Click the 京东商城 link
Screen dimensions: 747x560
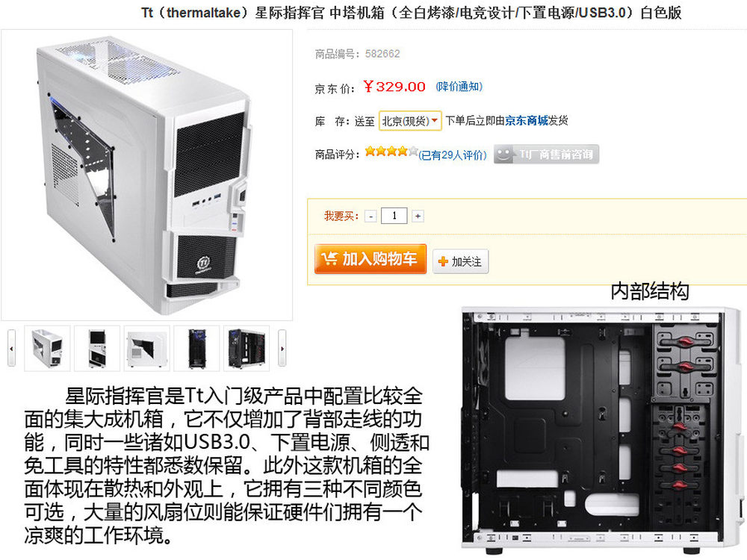(x=527, y=121)
